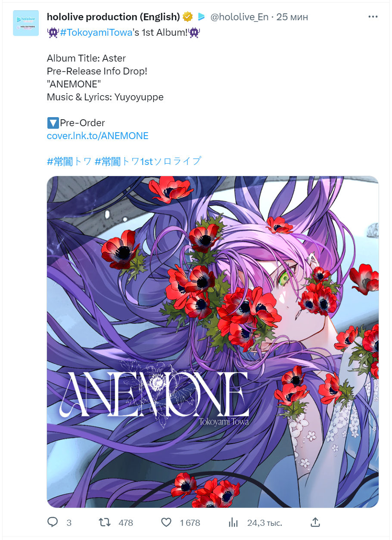Open the three-dot more options menu
The height and width of the screenshot is (540, 392).
(x=373, y=17)
